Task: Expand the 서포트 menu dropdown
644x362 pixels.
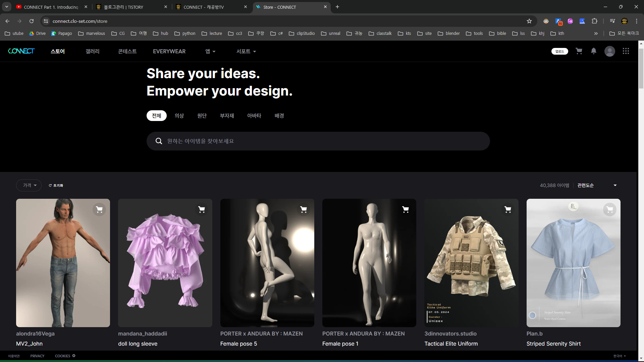Action: 246,51
